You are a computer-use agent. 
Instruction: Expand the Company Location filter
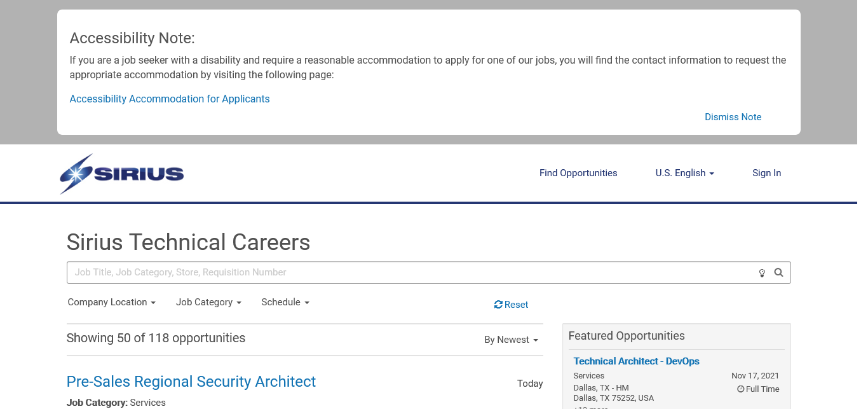coord(111,302)
